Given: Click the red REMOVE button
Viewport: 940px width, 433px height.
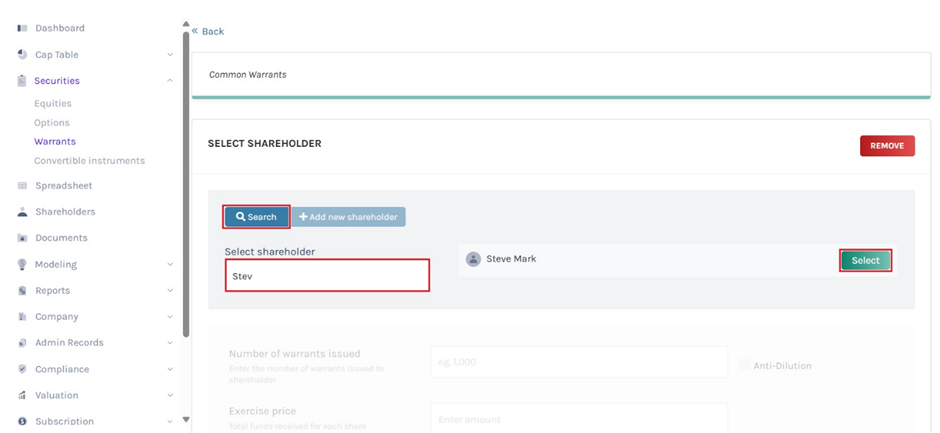Looking at the screenshot, I should (x=887, y=146).
